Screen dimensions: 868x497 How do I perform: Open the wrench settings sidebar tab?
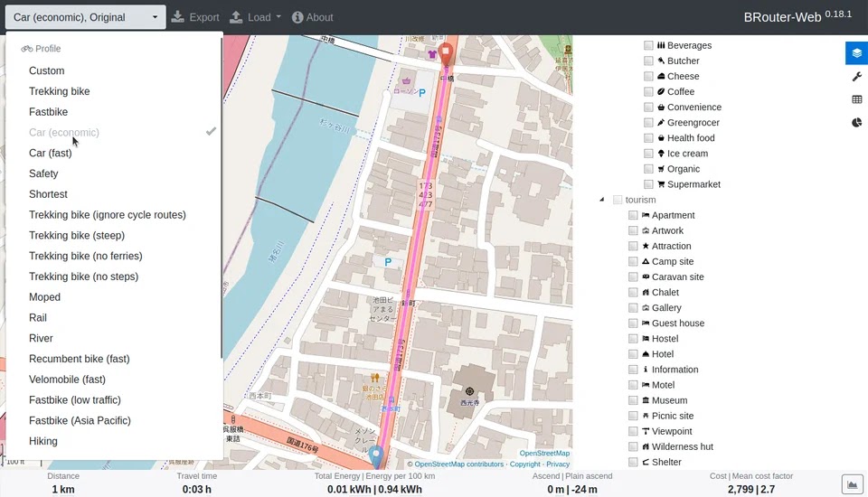(x=856, y=77)
